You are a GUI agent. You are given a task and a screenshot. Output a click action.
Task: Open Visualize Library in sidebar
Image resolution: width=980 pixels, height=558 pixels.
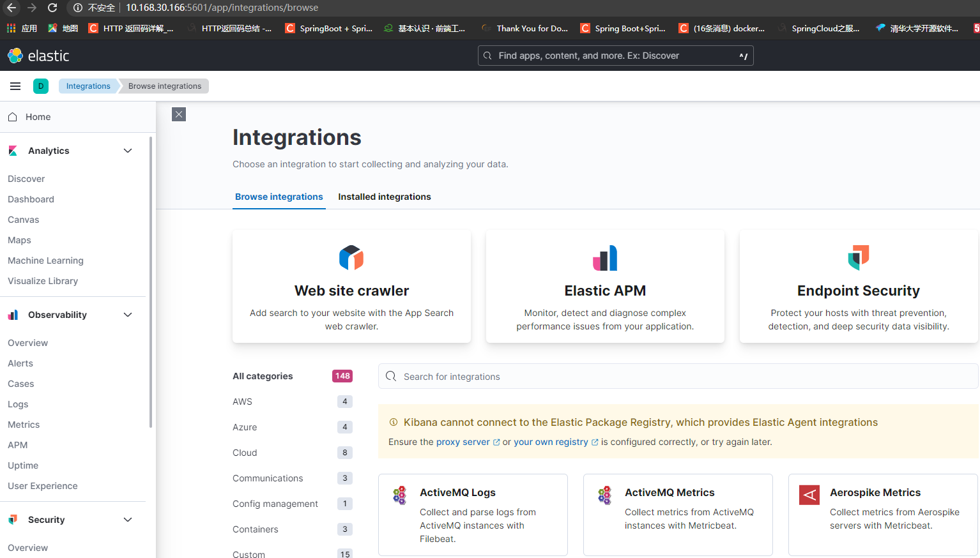tap(43, 281)
